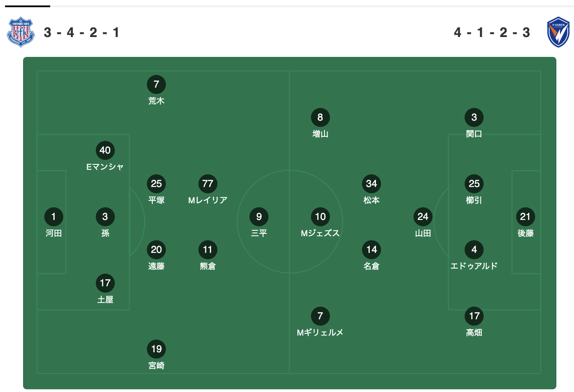Click the 3-4-2-1 formation label

pyautogui.click(x=82, y=33)
